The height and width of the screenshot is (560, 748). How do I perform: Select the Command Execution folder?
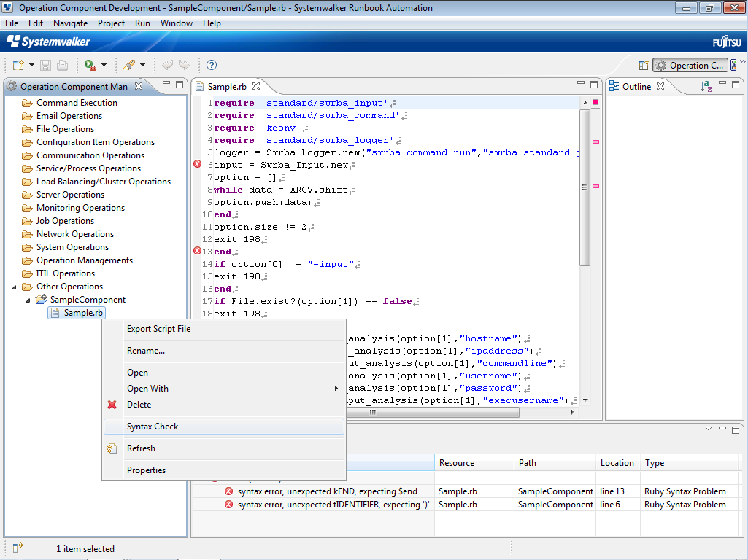point(77,103)
